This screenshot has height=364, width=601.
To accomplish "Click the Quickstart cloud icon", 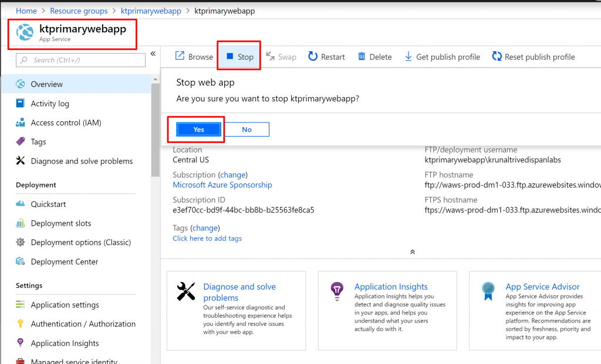I will pyautogui.click(x=21, y=203).
